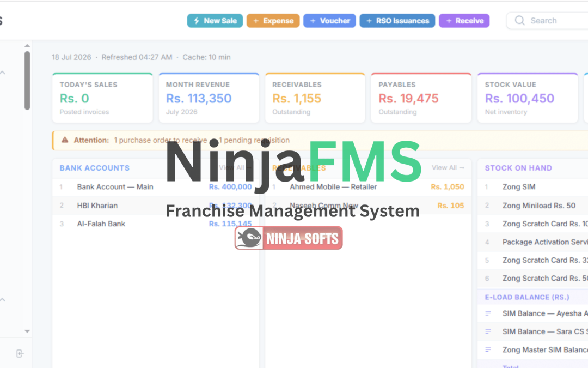Click the Rs. 400,000 balance value
The width and height of the screenshot is (588, 368).
coord(230,187)
